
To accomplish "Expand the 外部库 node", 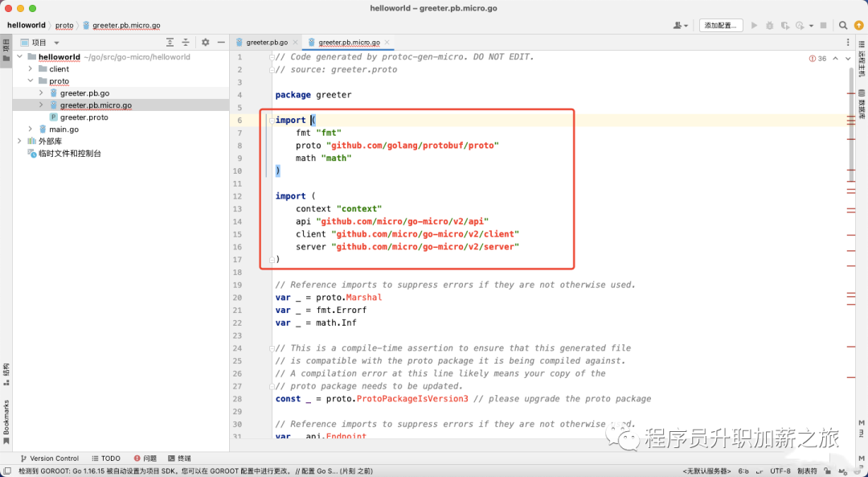I will tap(20, 142).
